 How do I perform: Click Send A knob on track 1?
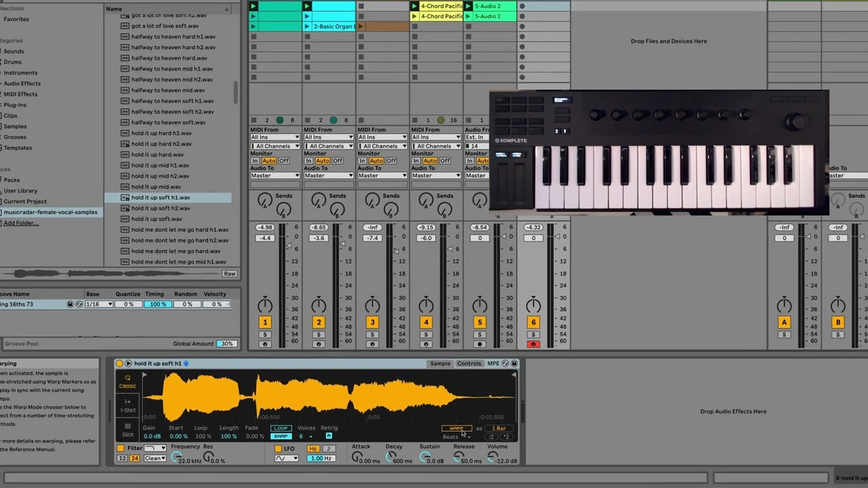(x=265, y=201)
